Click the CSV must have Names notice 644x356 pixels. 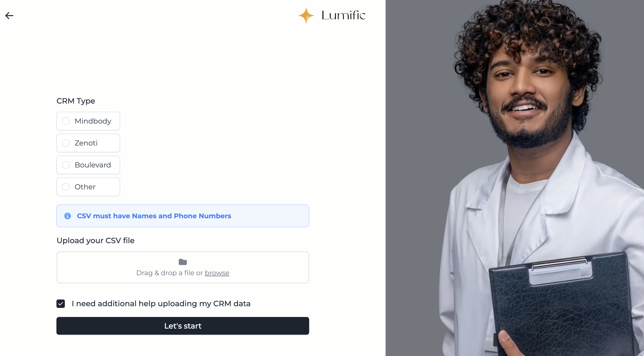pos(183,216)
